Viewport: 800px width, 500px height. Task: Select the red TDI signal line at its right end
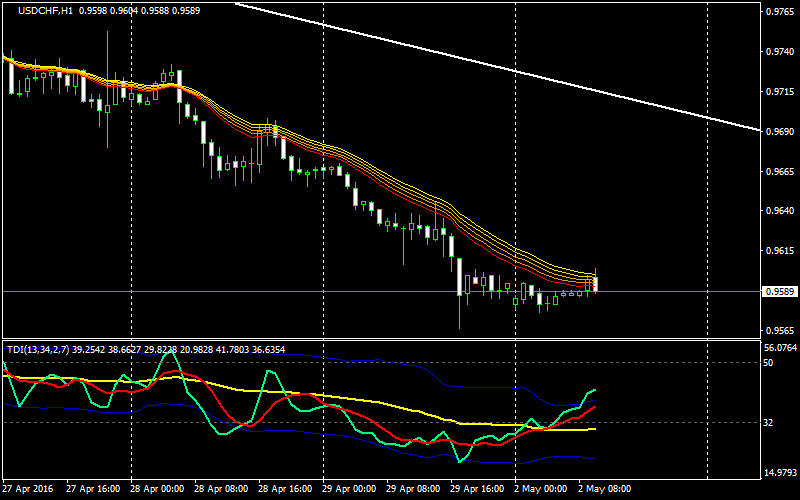tap(595, 407)
